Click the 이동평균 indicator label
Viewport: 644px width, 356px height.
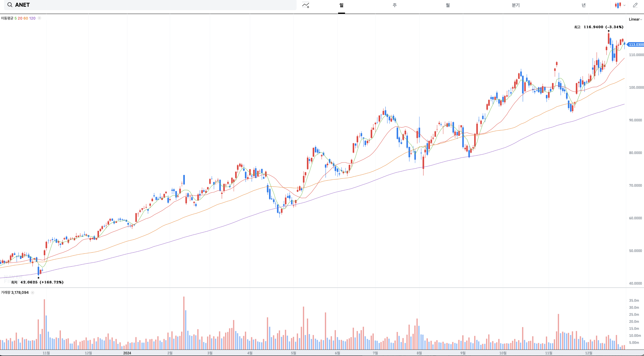point(7,18)
